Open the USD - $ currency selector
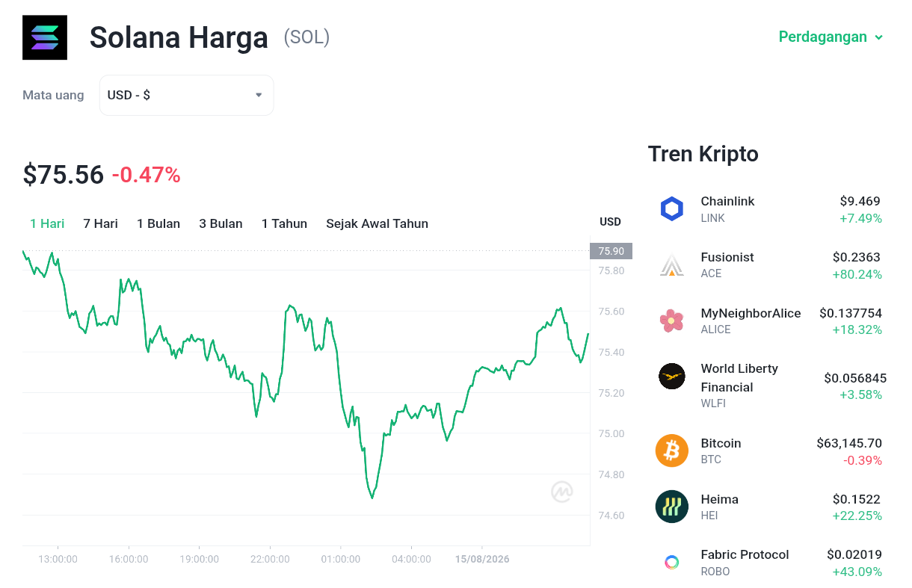Screen dimensions: 912x588 coord(187,95)
